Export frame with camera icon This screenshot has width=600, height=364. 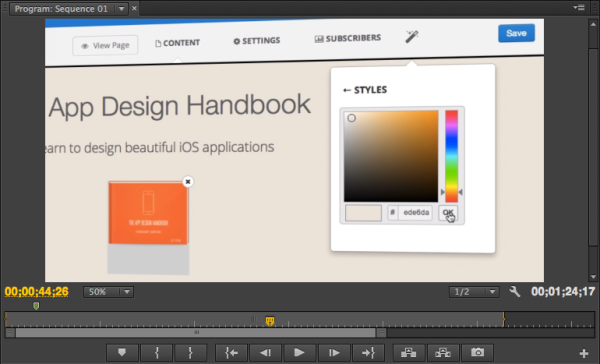(x=477, y=352)
